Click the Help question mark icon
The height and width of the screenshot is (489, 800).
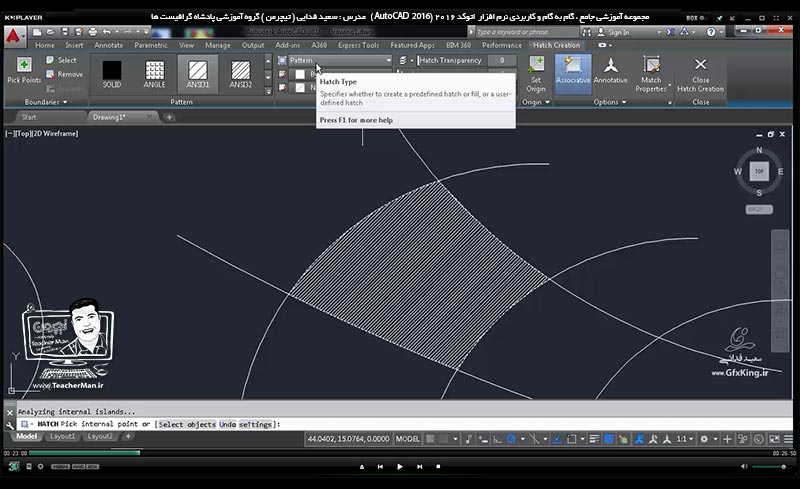711,32
